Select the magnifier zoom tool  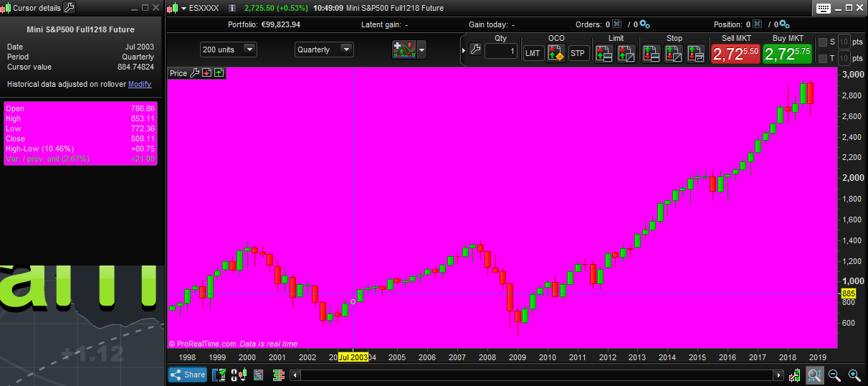(x=814, y=375)
